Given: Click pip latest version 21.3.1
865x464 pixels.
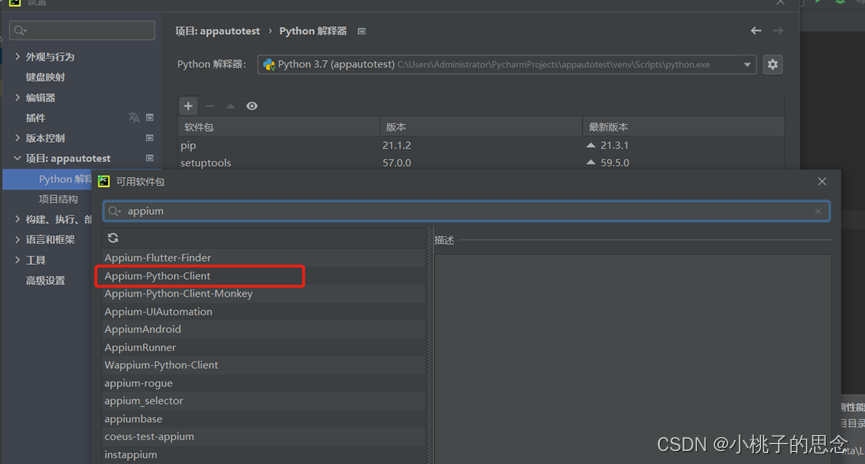Looking at the screenshot, I should click(x=614, y=145).
